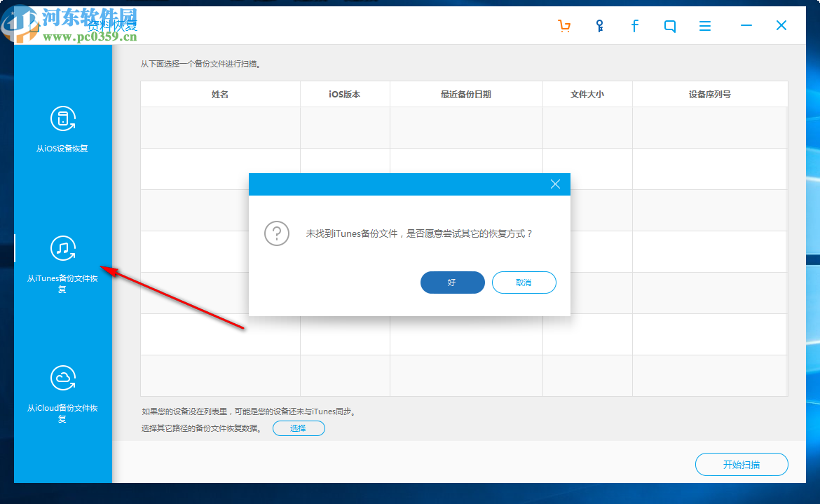Screen dimensions: 820x504
Task: Select 从iCloud备份文件恢复 recovery mode
Action: (62, 389)
